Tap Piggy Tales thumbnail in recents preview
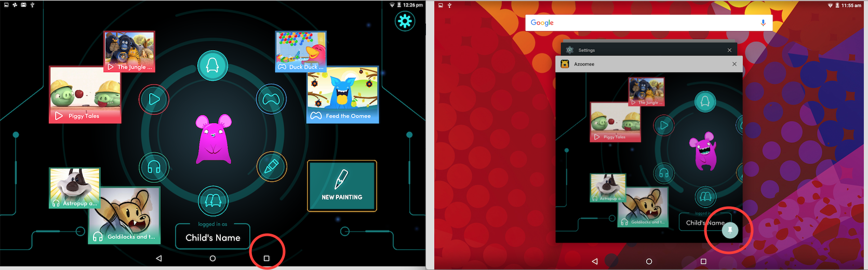The height and width of the screenshot is (270, 868). point(616,122)
